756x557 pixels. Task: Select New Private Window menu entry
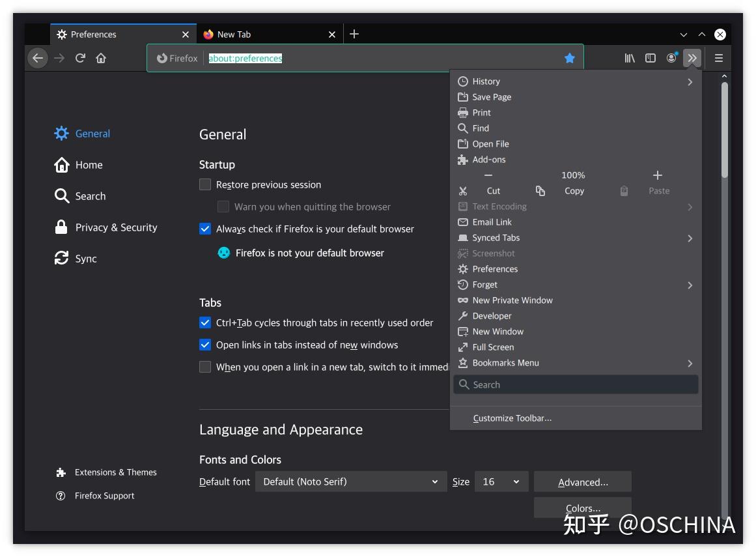576,300
